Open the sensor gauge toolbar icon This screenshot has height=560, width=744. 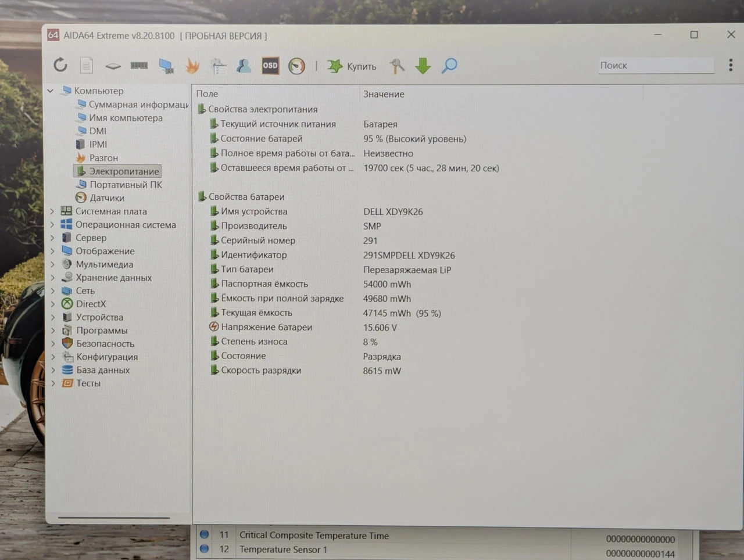coord(296,66)
